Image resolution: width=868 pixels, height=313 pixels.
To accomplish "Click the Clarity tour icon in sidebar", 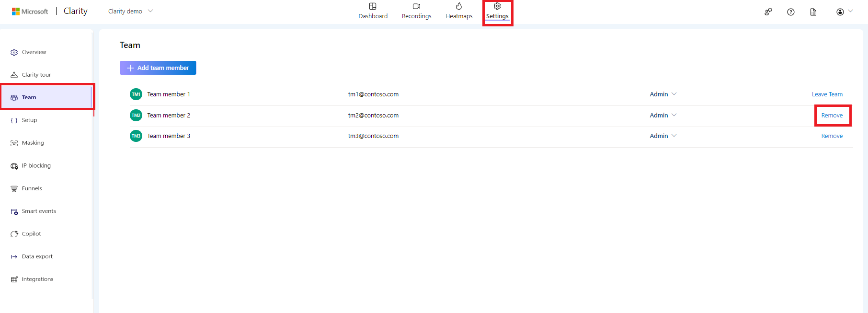I will pos(14,75).
